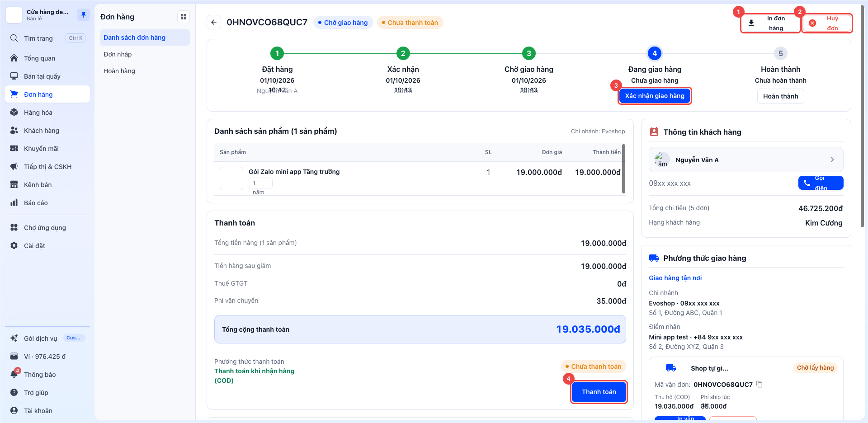Screen dimensions: 868x423
Task: Pin the store sidebar with pin icon
Action: coord(84,15)
